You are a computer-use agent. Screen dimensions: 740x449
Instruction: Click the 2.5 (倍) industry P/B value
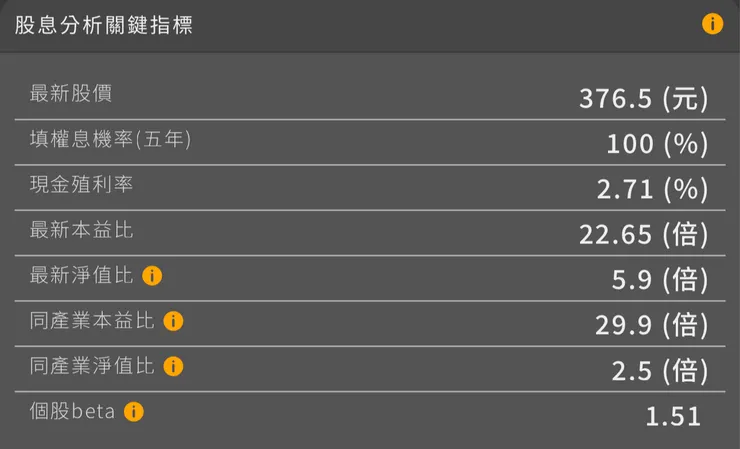click(659, 370)
